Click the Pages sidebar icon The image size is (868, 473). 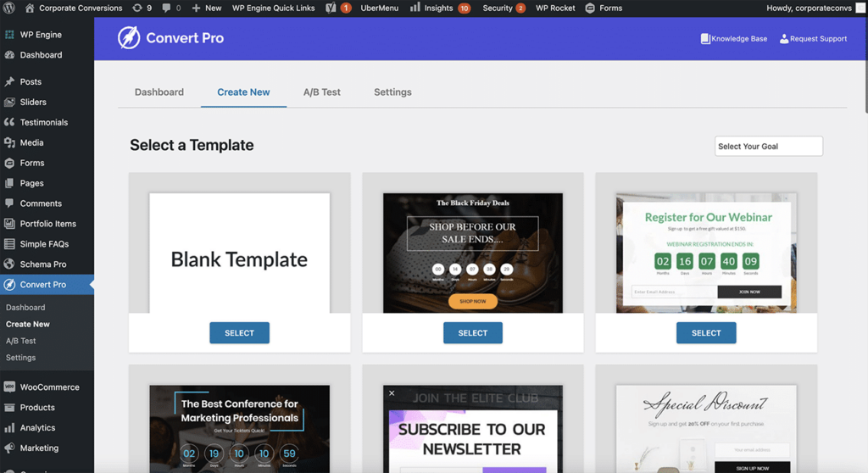[9, 183]
